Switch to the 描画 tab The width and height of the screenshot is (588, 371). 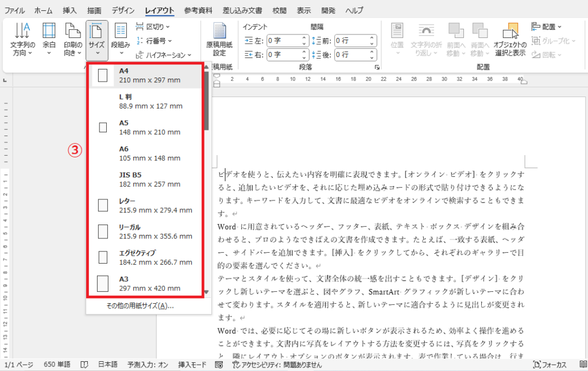[x=94, y=10]
